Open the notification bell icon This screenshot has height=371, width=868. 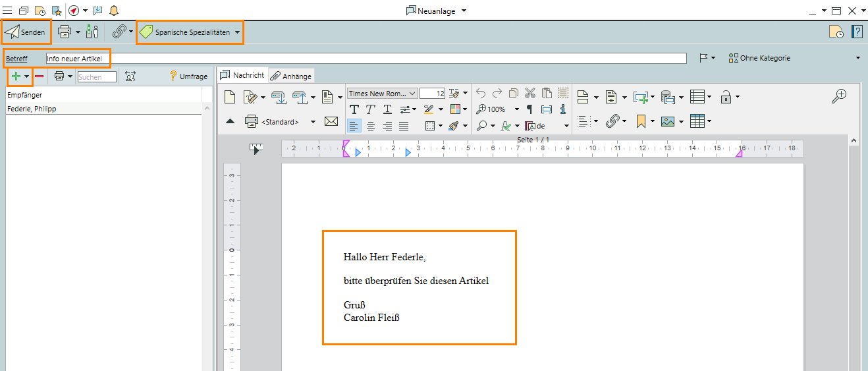click(x=114, y=11)
